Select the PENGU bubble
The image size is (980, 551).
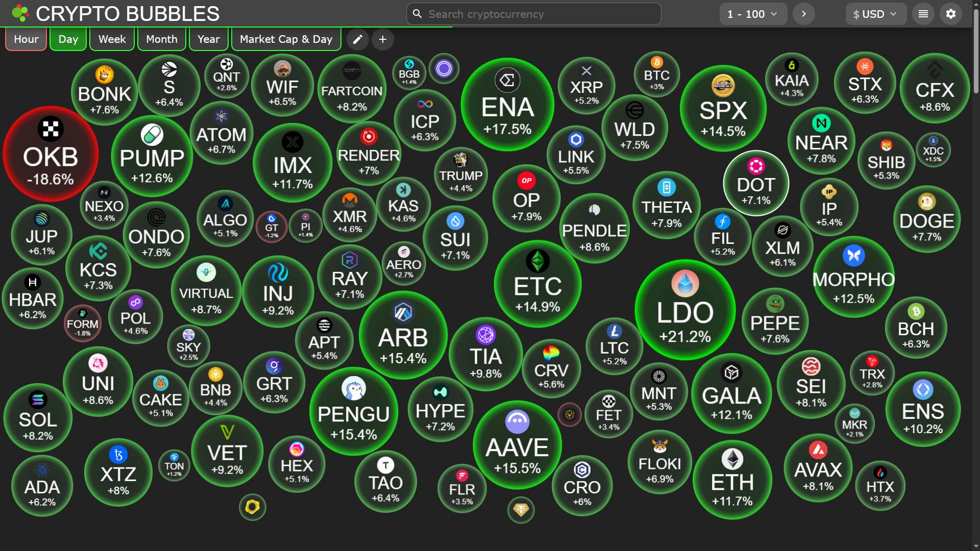(x=354, y=411)
